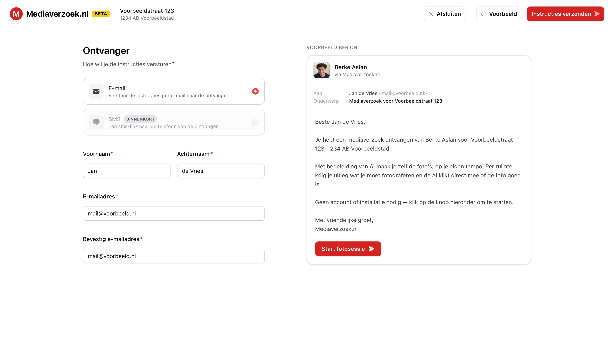Click 'Beste Jan de Vries,' greeting

[x=340, y=122]
